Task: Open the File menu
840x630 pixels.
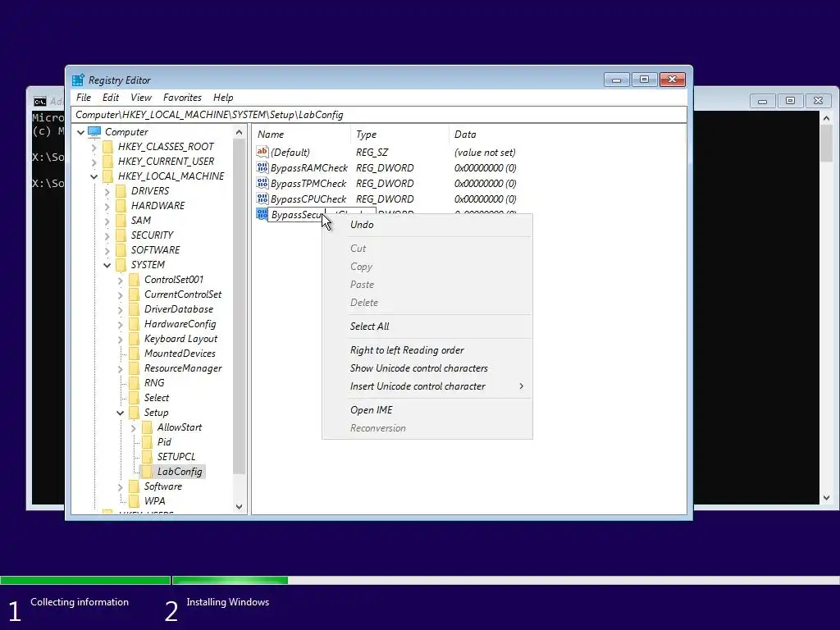Action: pyautogui.click(x=84, y=98)
